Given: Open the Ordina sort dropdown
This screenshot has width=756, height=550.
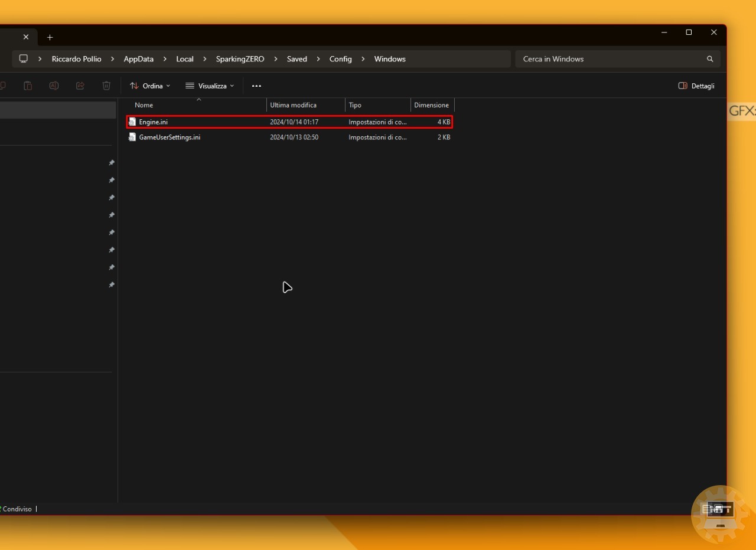Looking at the screenshot, I should point(150,86).
